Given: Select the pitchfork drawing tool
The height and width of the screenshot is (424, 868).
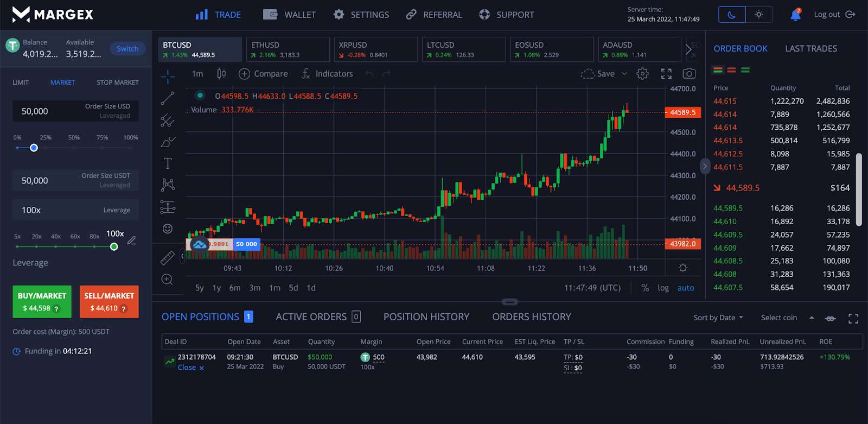Looking at the screenshot, I should point(168,120).
